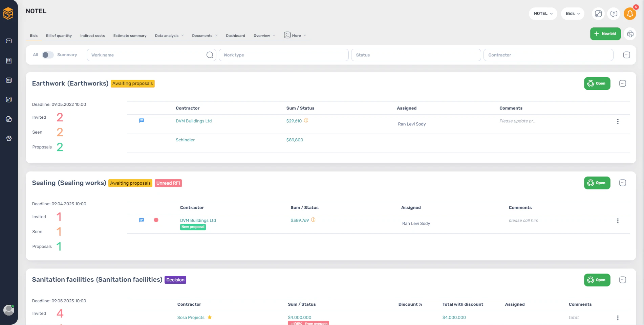644x325 pixels.
Task: Click the star next to Sosa Projects
Action: pos(210,317)
